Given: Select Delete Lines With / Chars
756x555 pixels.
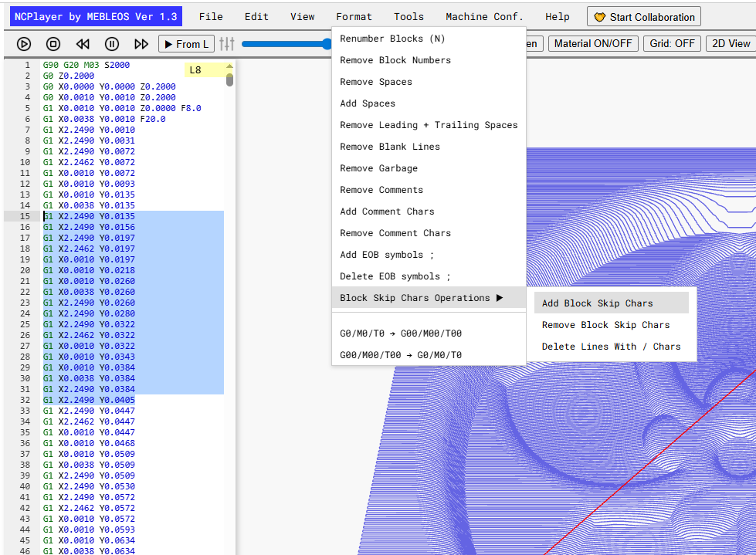Looking at the screenshot, I should [x=612, y=347].
